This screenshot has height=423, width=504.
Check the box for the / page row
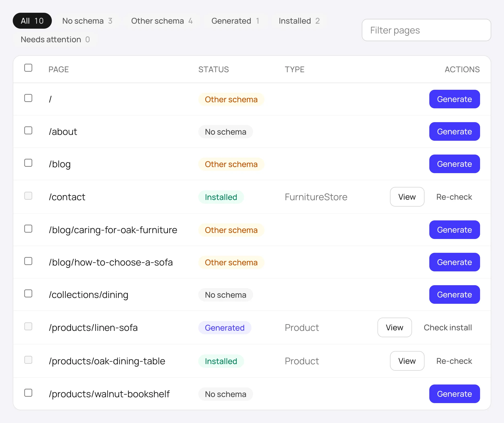pyautogui.click(x=28, y=98)
